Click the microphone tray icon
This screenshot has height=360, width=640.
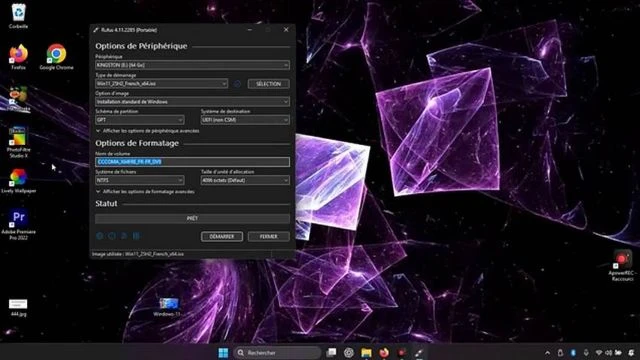click(x=586, y=353)
